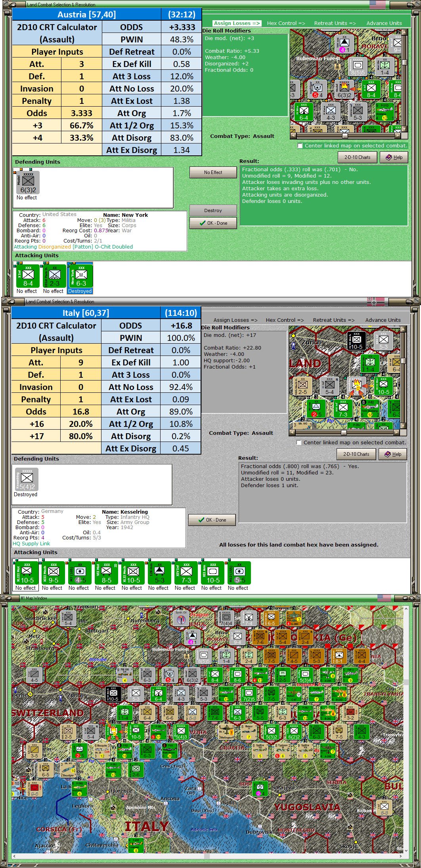421x868 pixels.
Task: Toggle Center linked map checkbox in Austria window
Action: (x=300, y=146)
